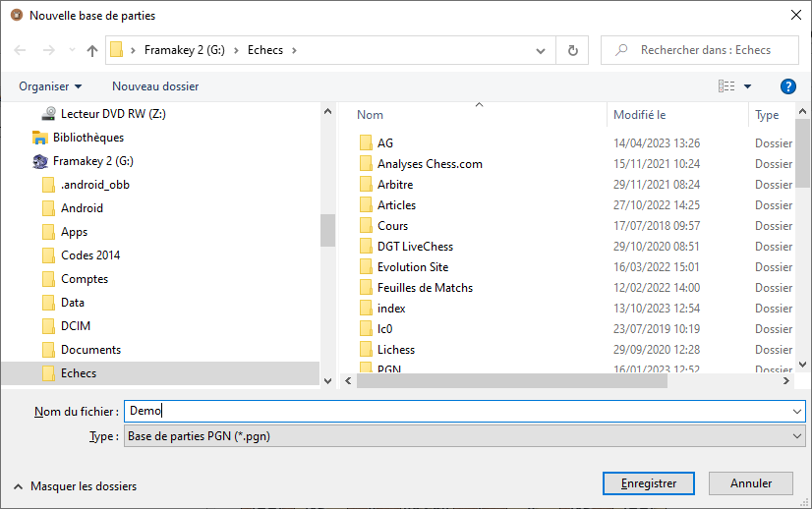The height and width of the screenshot is (509, 812).
Task: Open the Help question mark icon
Action: coord(787,86)
